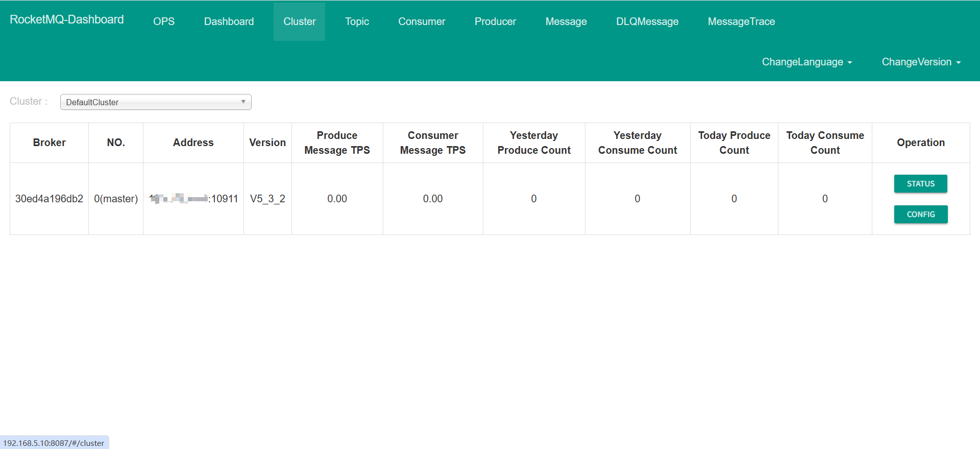Open the Consumer tab

[x=422, y=21]
